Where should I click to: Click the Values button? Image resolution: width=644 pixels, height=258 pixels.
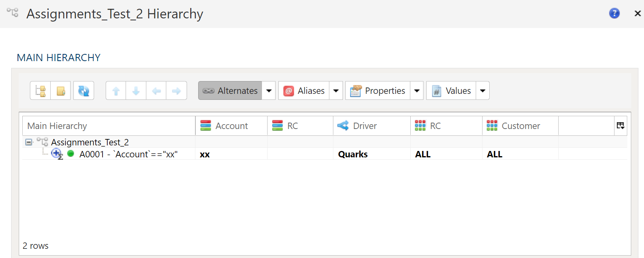point(451,91)
